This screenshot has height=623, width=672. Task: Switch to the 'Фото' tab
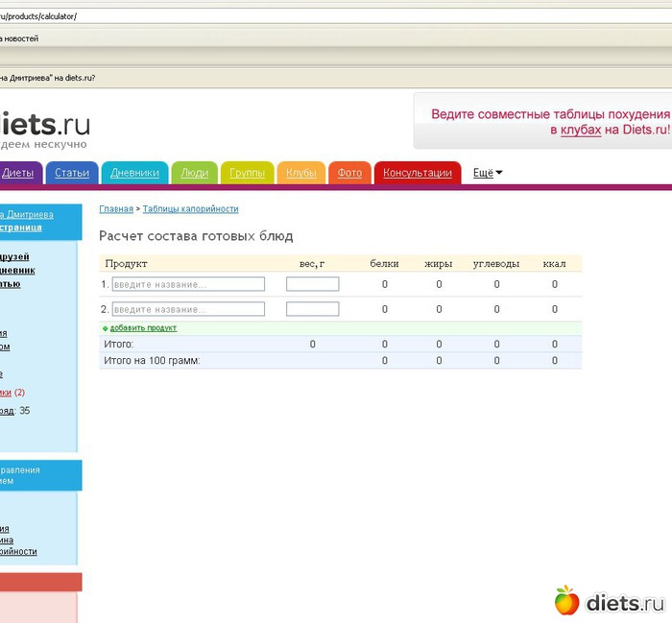(x=350, y=173)
